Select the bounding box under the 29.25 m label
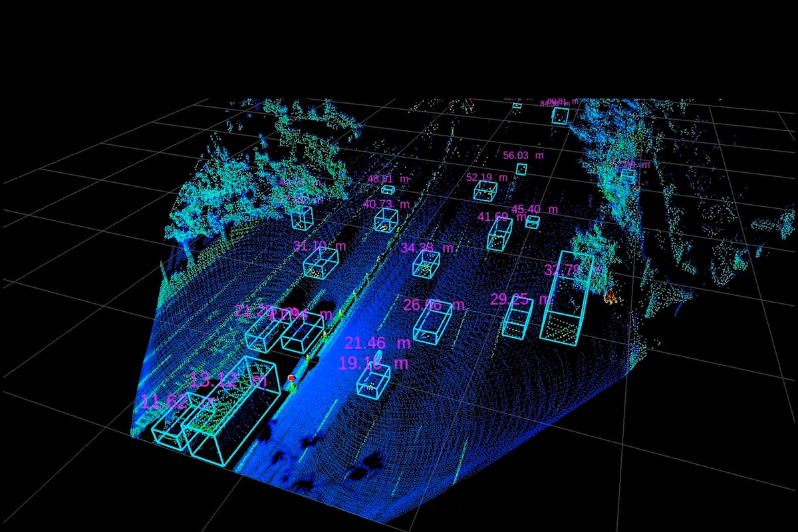Viewport: 798px width, 532px height. click(518, 319)
